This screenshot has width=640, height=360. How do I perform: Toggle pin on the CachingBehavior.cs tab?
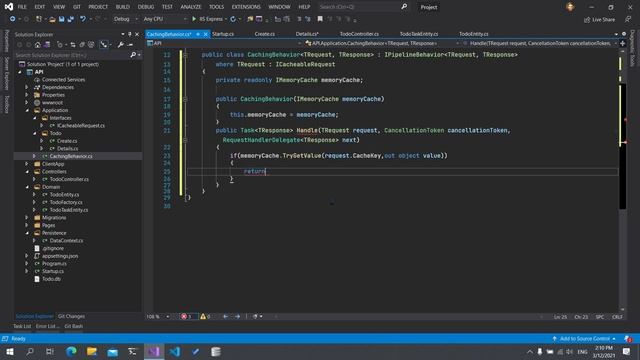198,34
